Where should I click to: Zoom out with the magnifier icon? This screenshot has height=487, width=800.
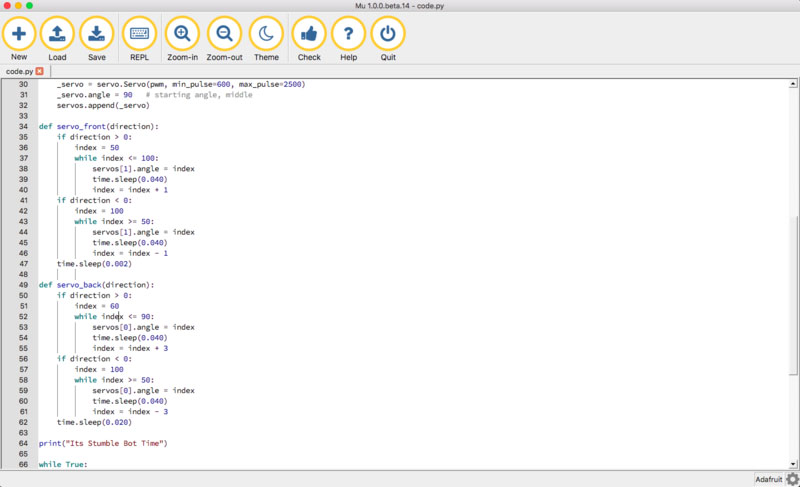coord(224,34)
